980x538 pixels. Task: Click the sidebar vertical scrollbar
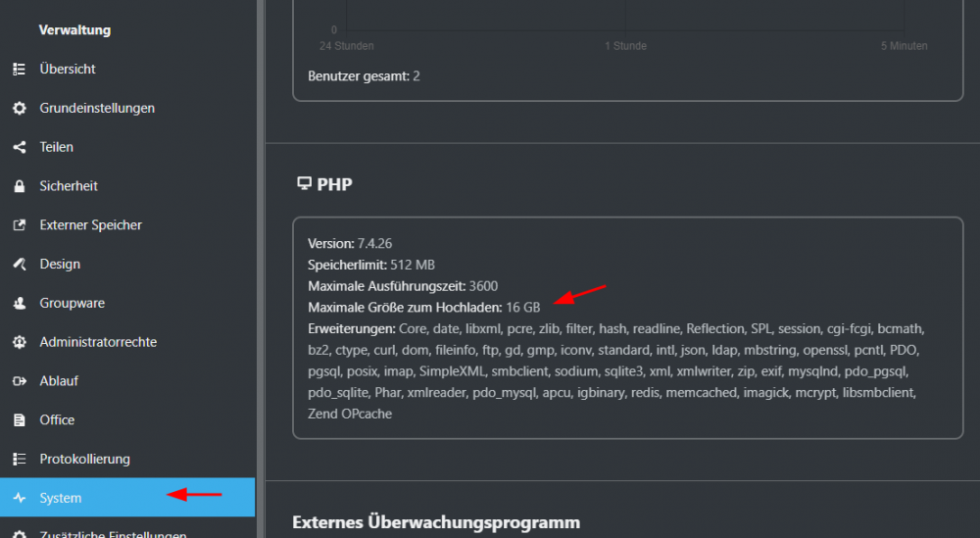tap(261, 269)
